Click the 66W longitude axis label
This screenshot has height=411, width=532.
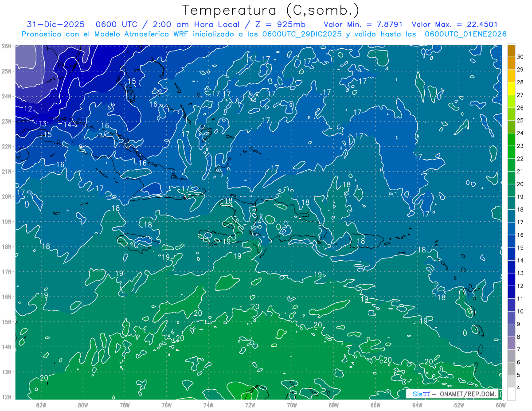click(376, 404)
